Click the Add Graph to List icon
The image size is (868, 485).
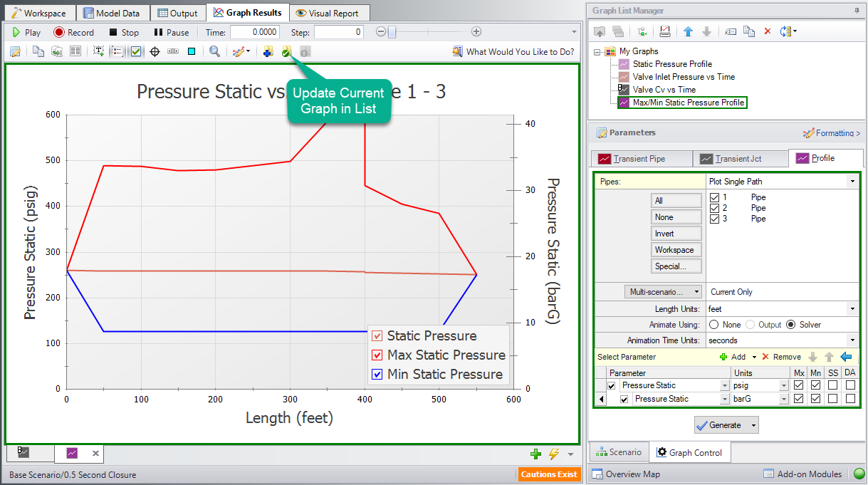pos(268,51)
